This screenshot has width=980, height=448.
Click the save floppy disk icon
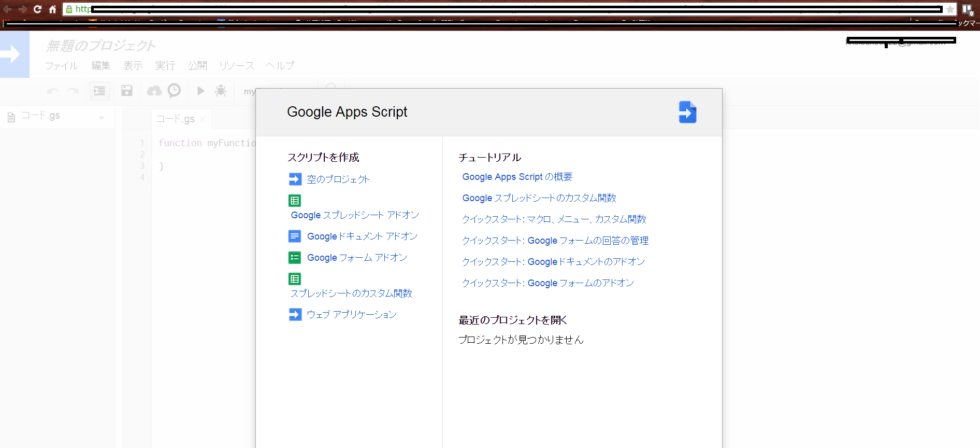[127, 91]
